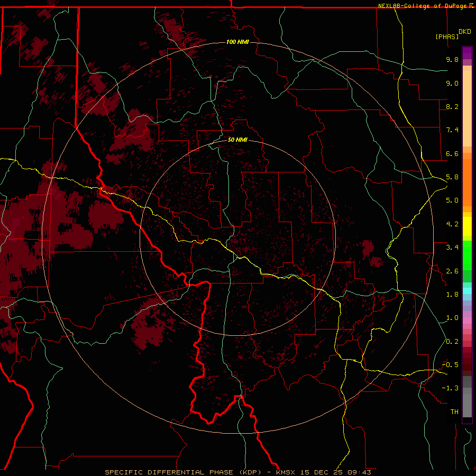Screen dimensions: 476x476
Task: Click the 1.8 legend value
Action: pyautogui.click(x=452, y=295)
